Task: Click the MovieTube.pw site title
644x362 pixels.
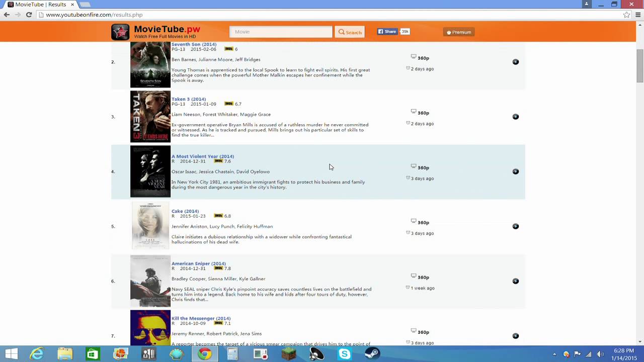Action: (167, 30)
